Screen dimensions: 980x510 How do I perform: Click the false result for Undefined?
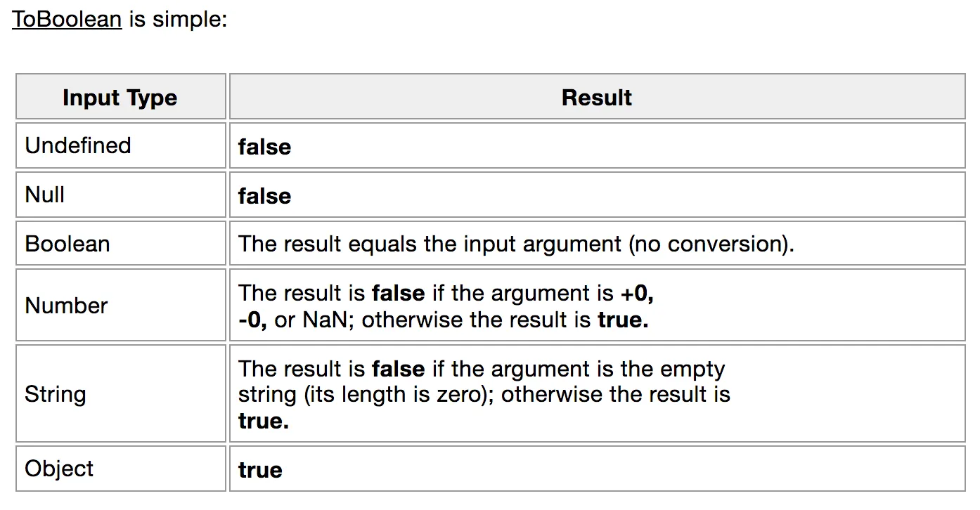(x=264, y=147)
